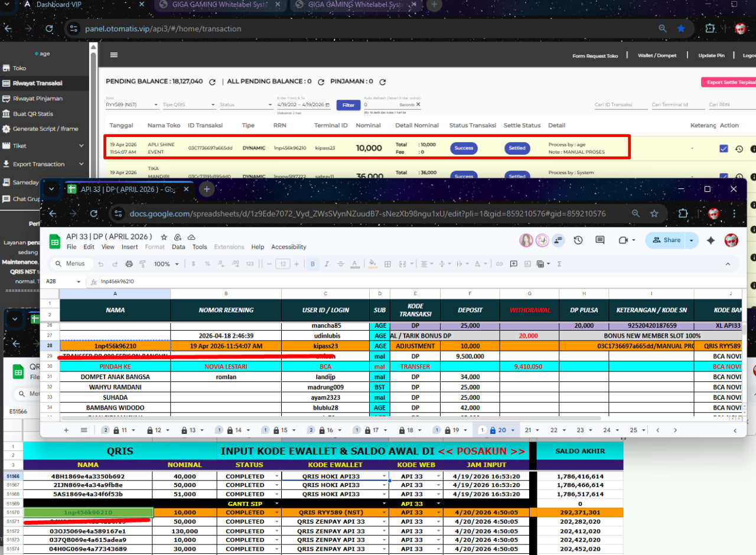Open the Status dropdown filter
756x555 pixels.
[x=245, y=105]
